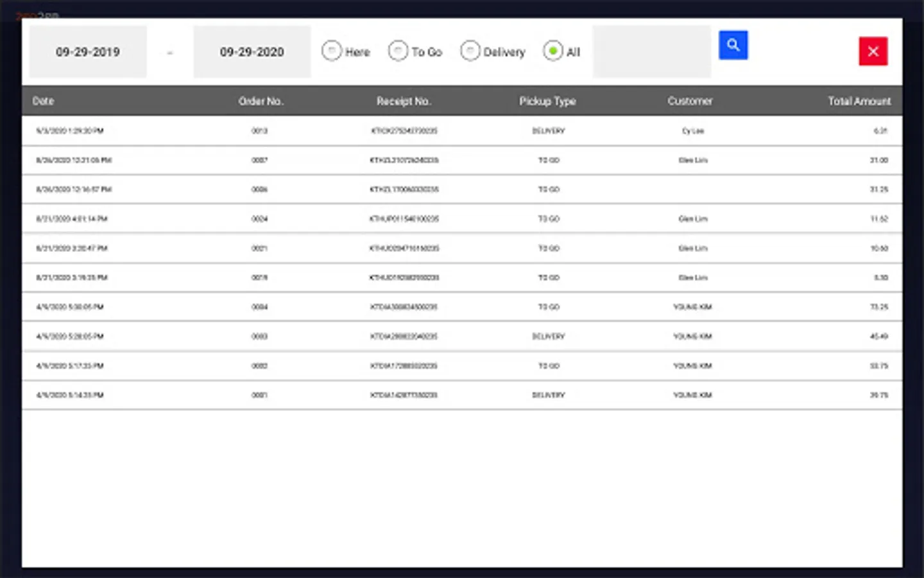Select order number 0001
This screenshot has height=578, width=924.
point(259,396)
